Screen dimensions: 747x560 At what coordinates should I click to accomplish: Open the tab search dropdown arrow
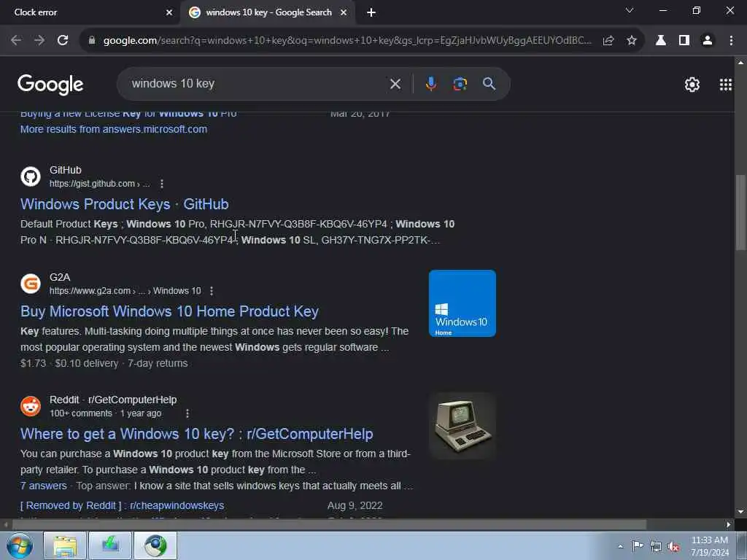coord(630,10)
